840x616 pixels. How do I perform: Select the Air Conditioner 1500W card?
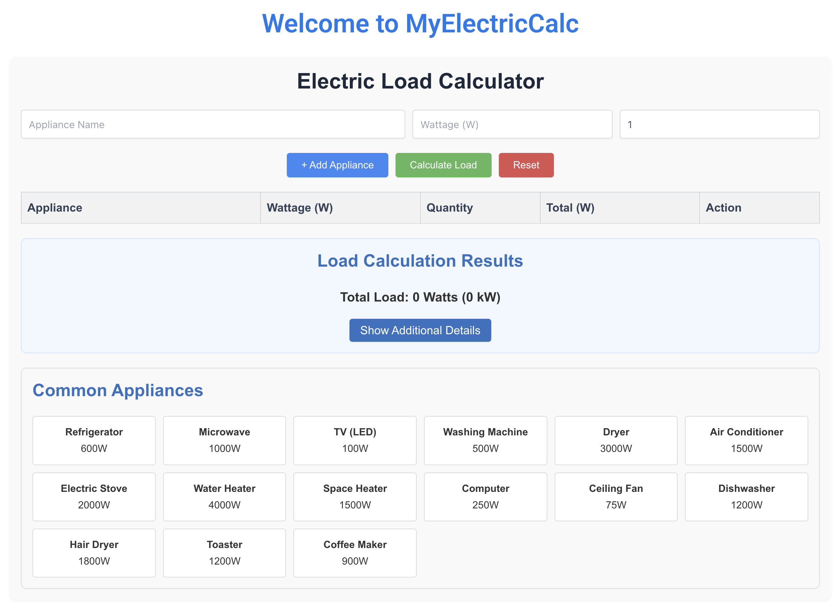pos(746,440)
